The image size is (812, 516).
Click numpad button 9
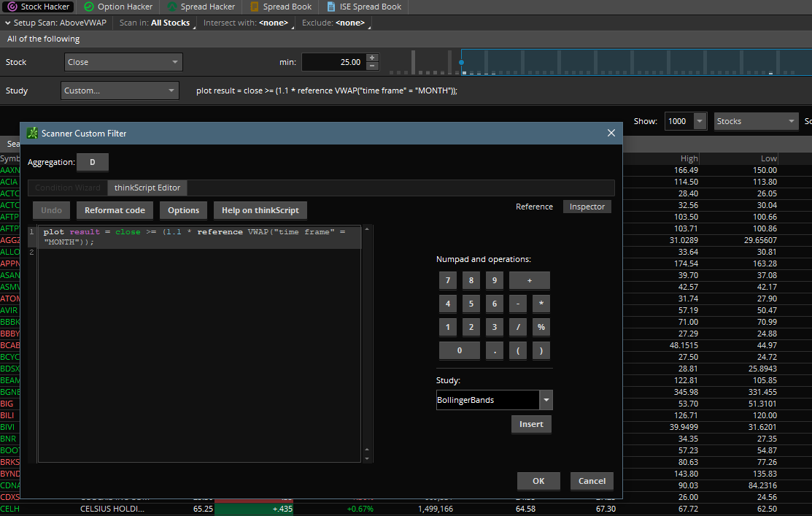(x=495, y=280)
